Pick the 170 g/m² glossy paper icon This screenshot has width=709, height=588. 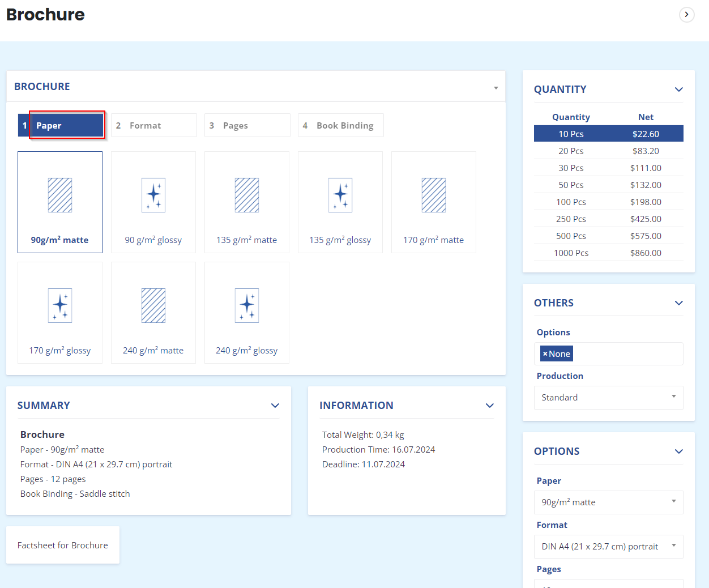60,305
